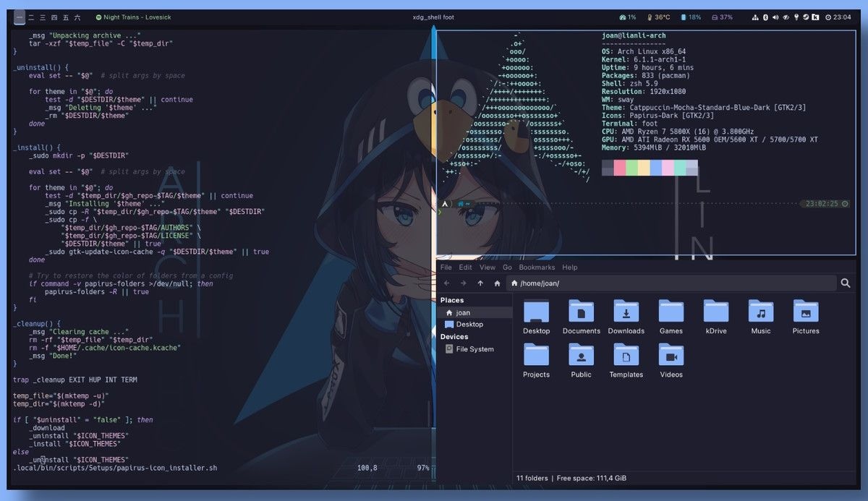Open the Go menu
This screenshot has width=868, height=501.
click(507, 267)
